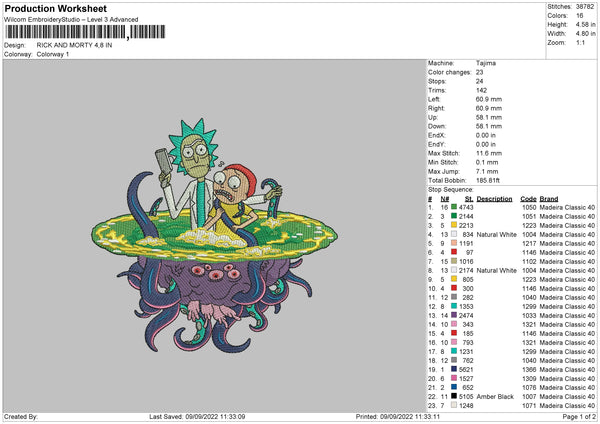Click the blue swatch beside stitch count 652
Image resolution: width=600 pixels, height=424 pixels.
pyautogui.click(x=454, y=387)
